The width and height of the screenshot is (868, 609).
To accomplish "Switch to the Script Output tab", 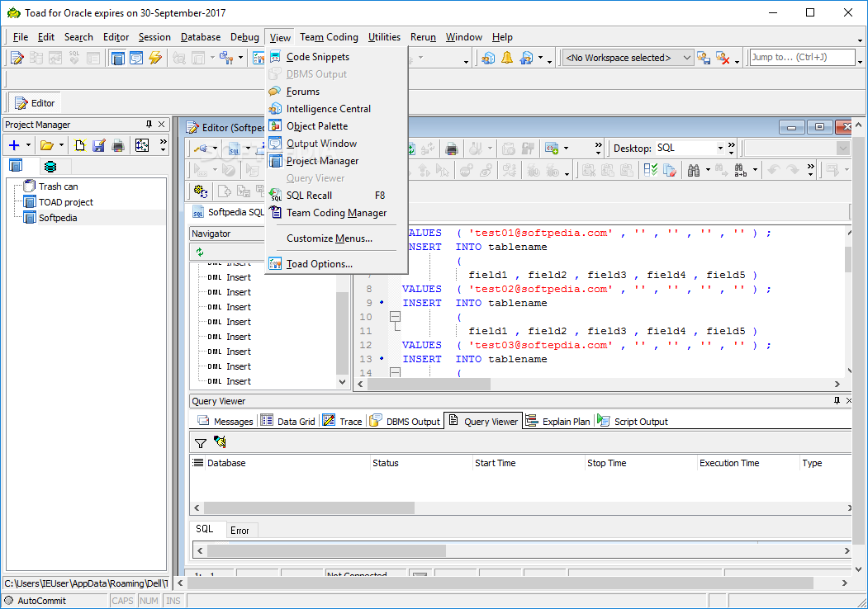I will 632,421.
